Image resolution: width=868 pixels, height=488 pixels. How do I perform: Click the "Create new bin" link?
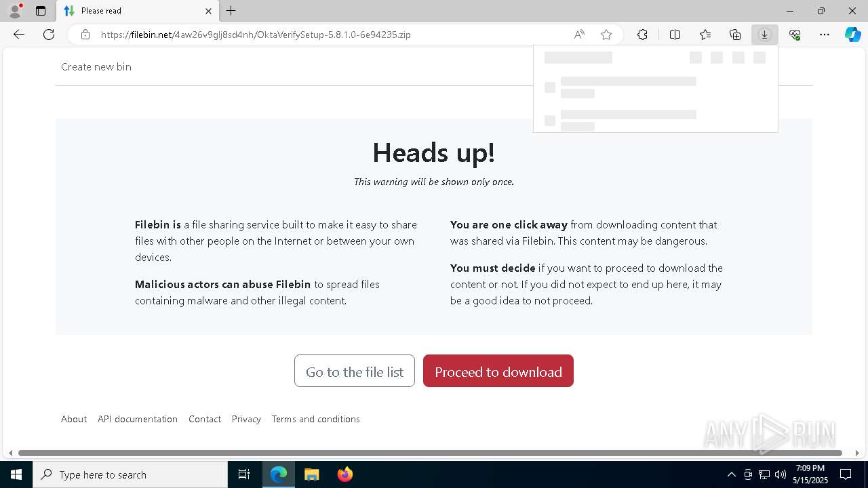coord(96,66)
